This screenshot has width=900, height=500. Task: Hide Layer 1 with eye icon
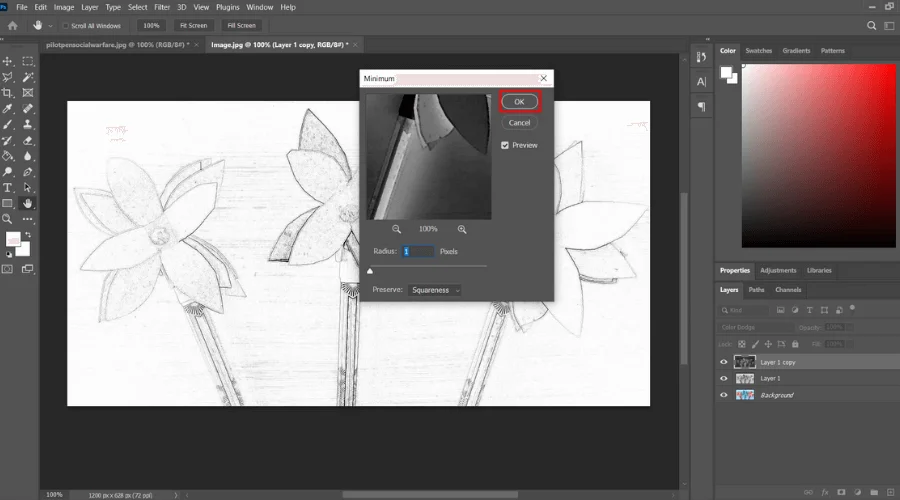pyautogui.click(x=724, y=378)
